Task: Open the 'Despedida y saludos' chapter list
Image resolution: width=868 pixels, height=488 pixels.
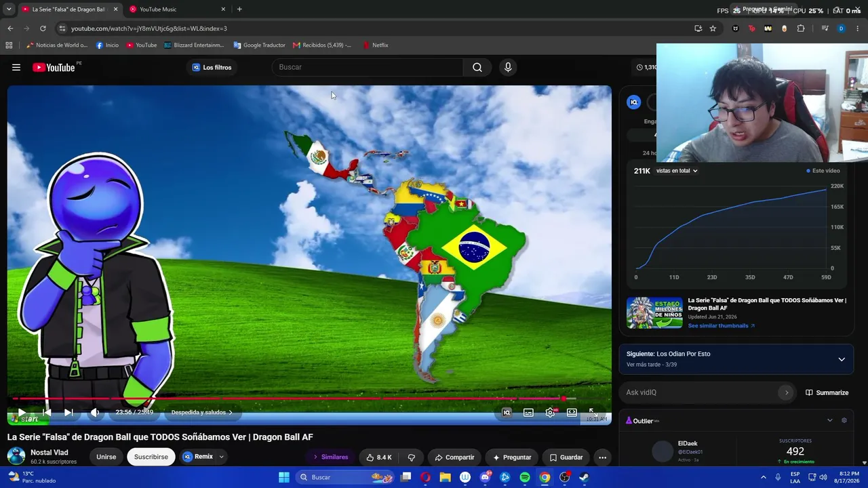Action: click(201, 412)
